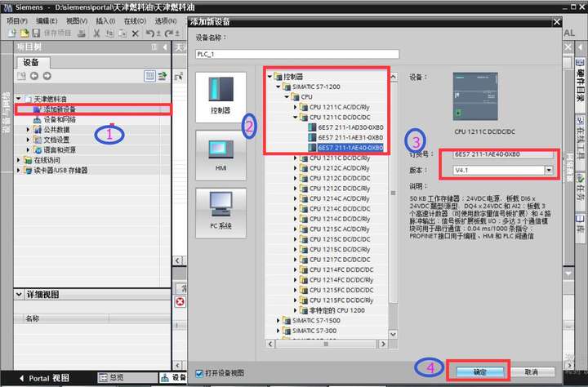588x387 pixels.
Task: Toggle the 打开设备视图 checkbox
Action: (199, 373)
